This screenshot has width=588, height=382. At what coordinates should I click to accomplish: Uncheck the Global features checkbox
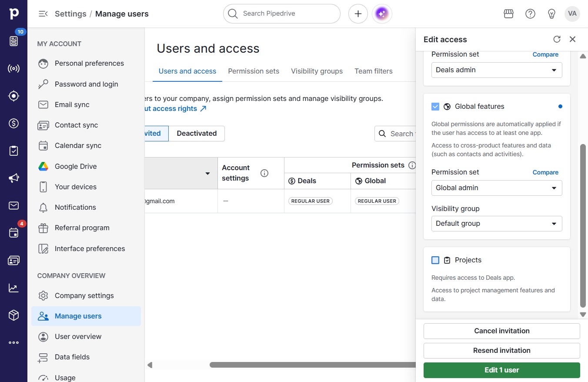[x=435, y=107]
